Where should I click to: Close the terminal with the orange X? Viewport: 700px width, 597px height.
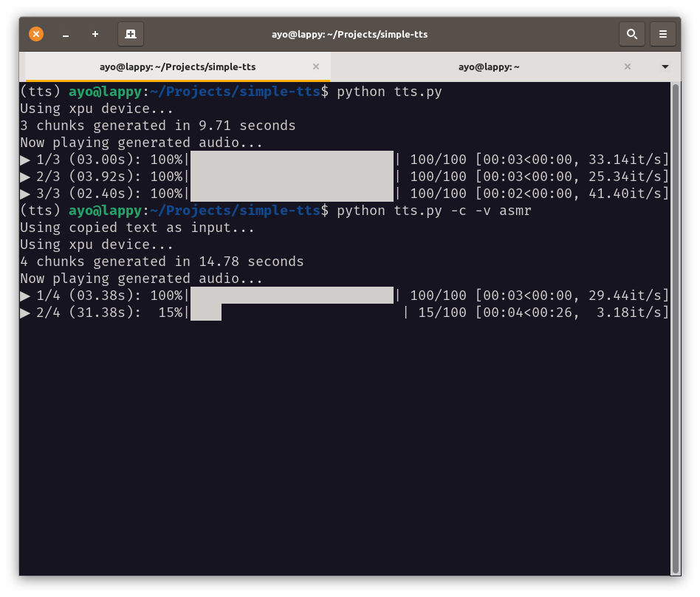[36, 34]
